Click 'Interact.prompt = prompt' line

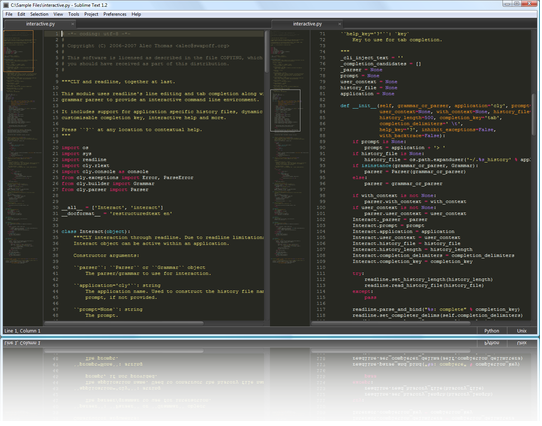[x=389, y=226]
